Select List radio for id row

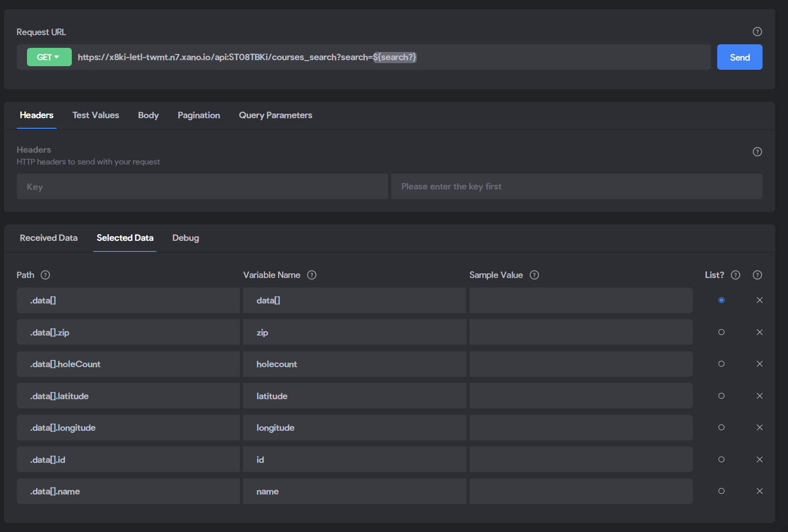pyautogui.click(x=721, y=459)
